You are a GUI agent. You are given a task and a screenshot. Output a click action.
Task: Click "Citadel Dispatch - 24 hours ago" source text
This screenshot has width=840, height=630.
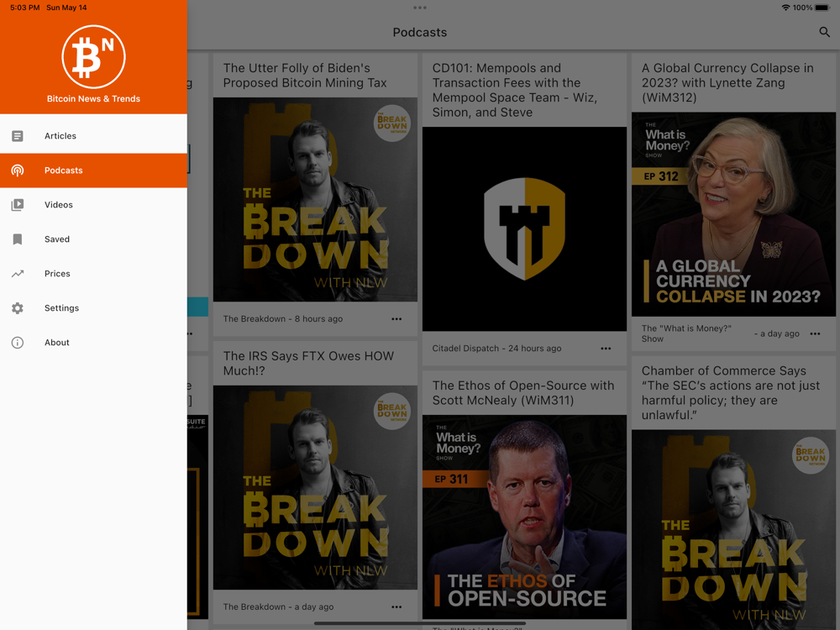496,349
